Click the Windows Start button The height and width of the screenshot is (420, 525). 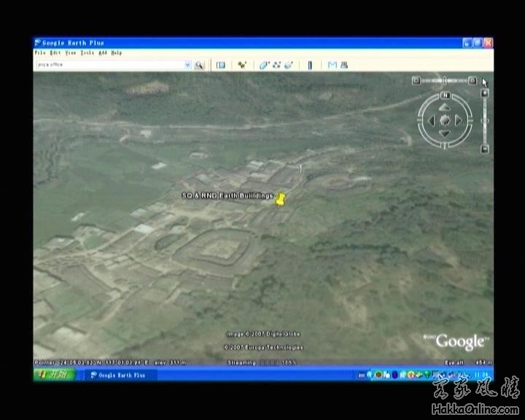pos(55,374)
